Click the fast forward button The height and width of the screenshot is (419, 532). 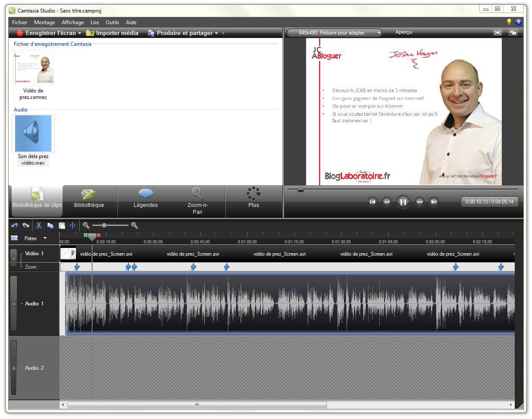pos(419,202)
